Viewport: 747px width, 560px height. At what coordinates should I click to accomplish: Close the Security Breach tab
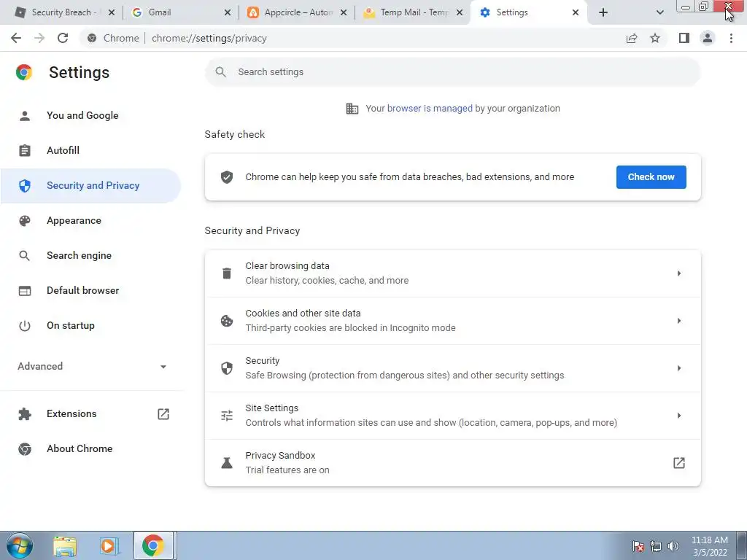(111, 12)
